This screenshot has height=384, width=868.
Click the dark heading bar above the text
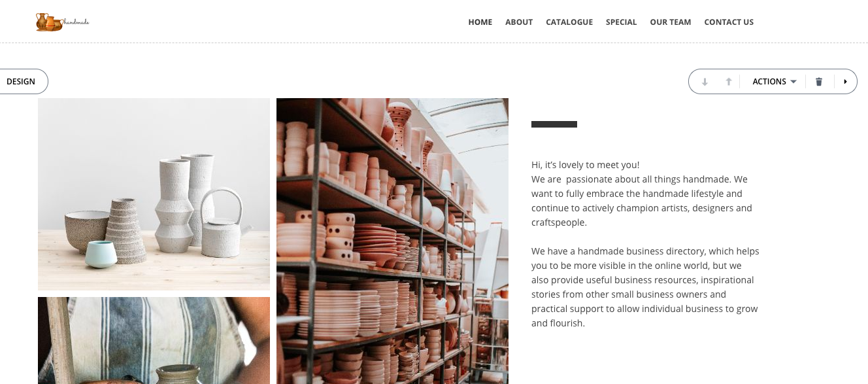click(554, 124)
